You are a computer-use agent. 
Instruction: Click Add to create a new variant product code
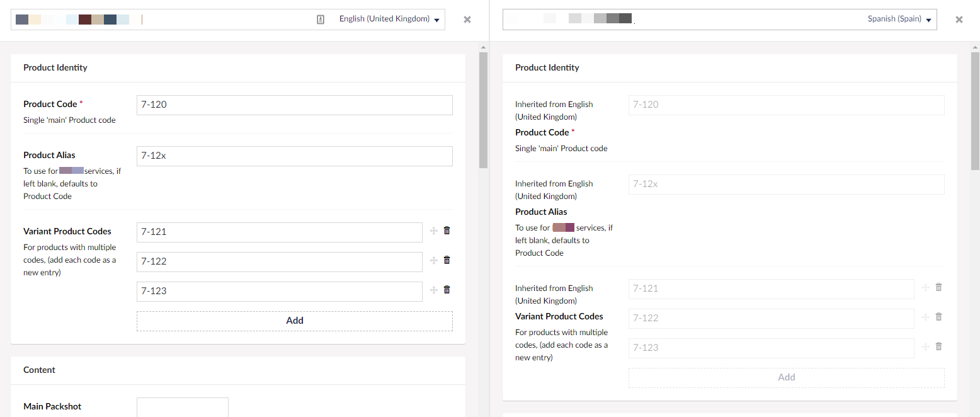click(x=295, y=321)
